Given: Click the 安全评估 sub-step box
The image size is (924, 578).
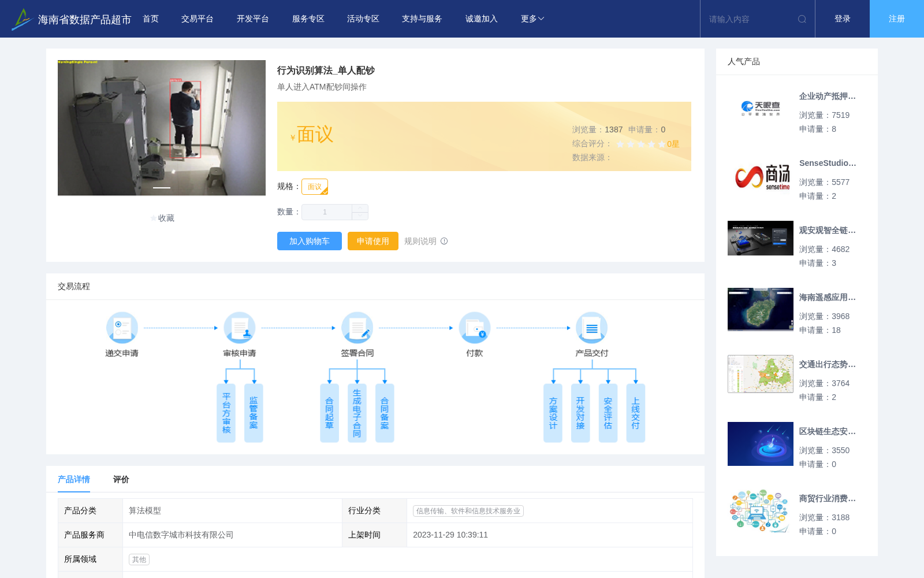Looking at the screenshot, I should coord(608,413).
